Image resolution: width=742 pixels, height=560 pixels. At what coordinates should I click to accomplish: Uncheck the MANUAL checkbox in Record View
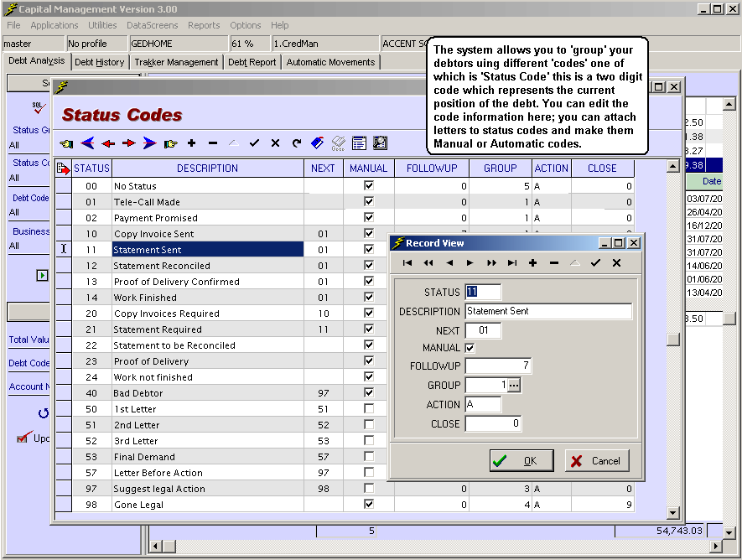(470, 348)
